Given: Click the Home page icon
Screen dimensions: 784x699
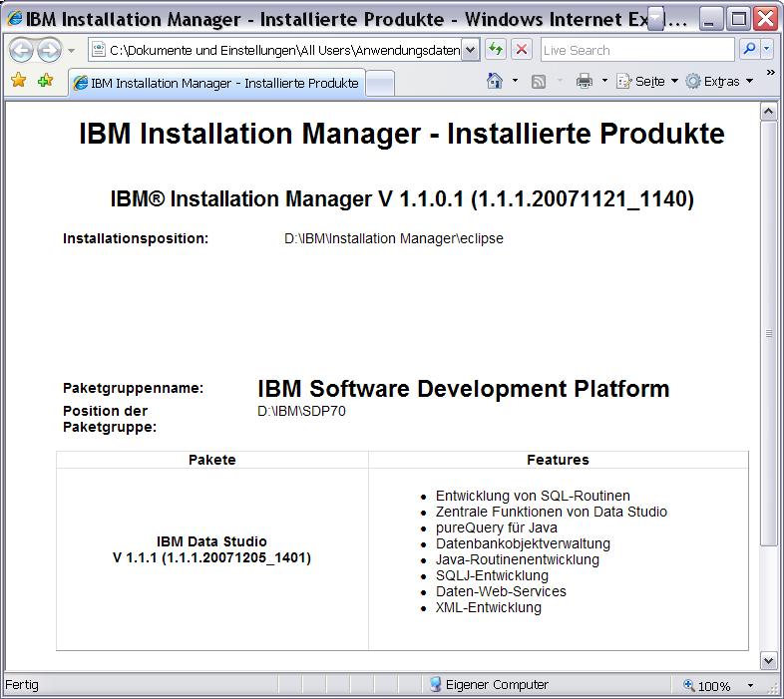Looking at the screenshot, I should [x=495, y=81].
